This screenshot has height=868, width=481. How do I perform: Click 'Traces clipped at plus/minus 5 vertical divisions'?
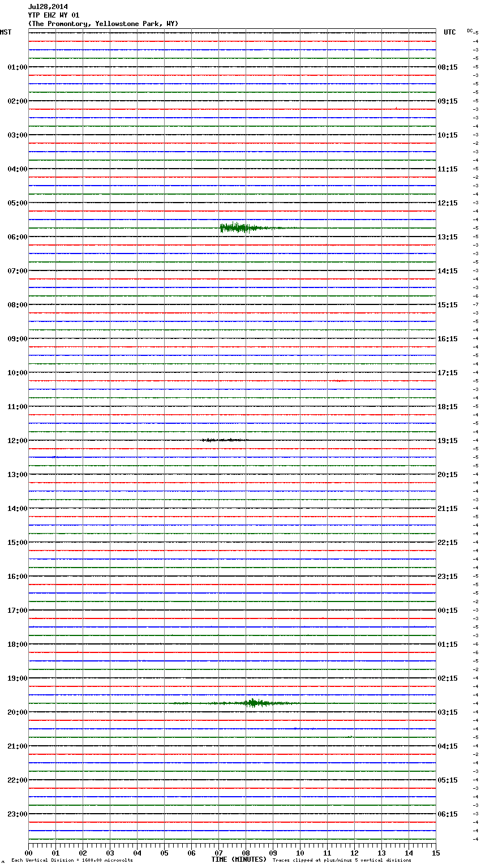coord(342,860)
